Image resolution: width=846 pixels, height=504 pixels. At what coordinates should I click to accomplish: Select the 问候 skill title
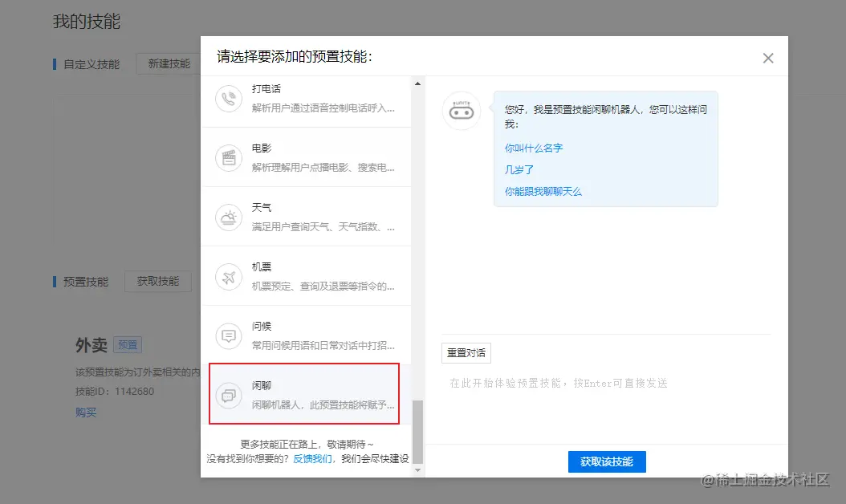point(261,327)
